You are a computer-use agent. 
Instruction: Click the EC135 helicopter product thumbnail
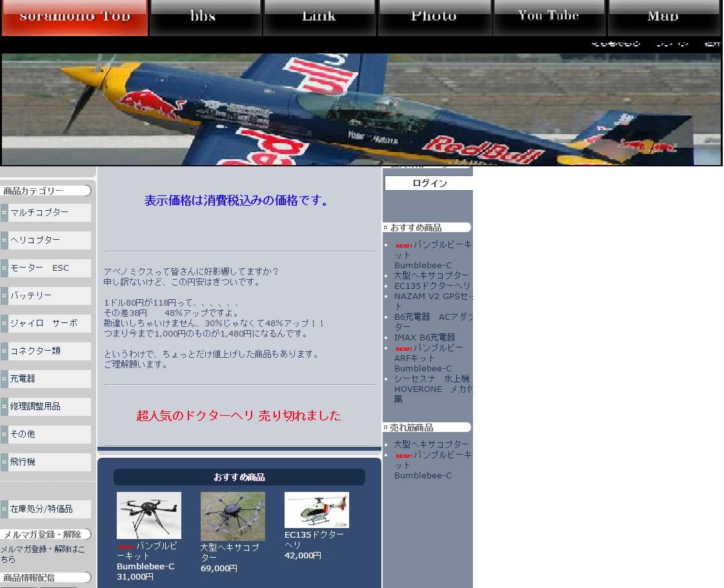[317, 509]
